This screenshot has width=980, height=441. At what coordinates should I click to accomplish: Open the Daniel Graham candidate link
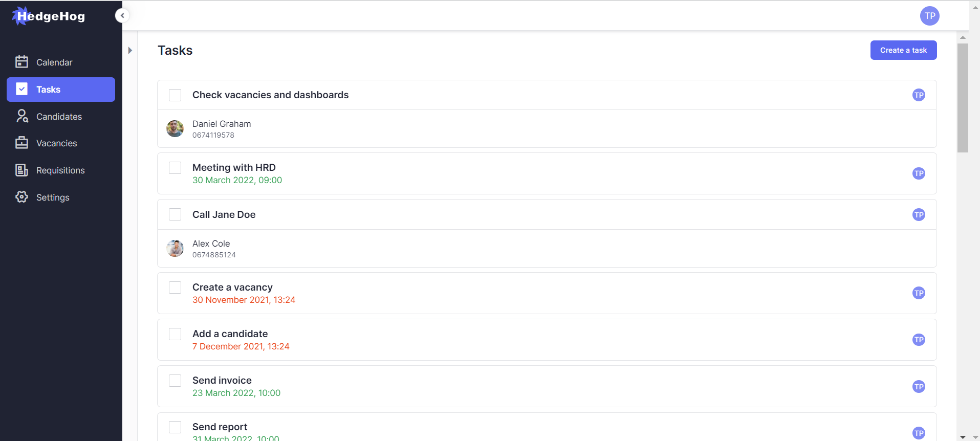coord(221,124)
